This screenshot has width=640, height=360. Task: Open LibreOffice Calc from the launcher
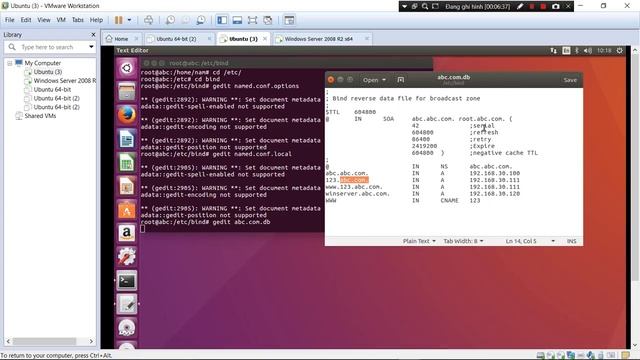point(127,163)
